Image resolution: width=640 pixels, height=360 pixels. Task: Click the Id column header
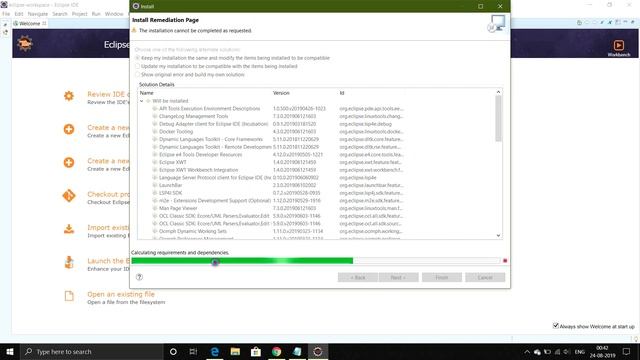pos(342,93)
